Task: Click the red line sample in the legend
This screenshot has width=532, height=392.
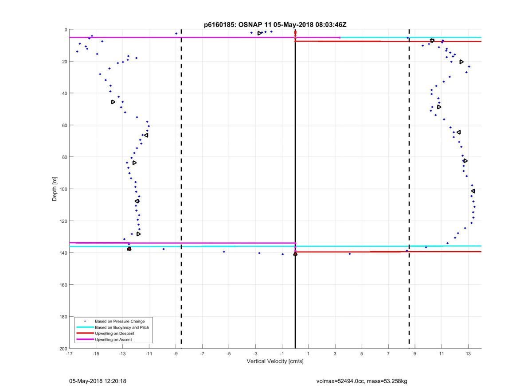Action: tap(85, 334)
